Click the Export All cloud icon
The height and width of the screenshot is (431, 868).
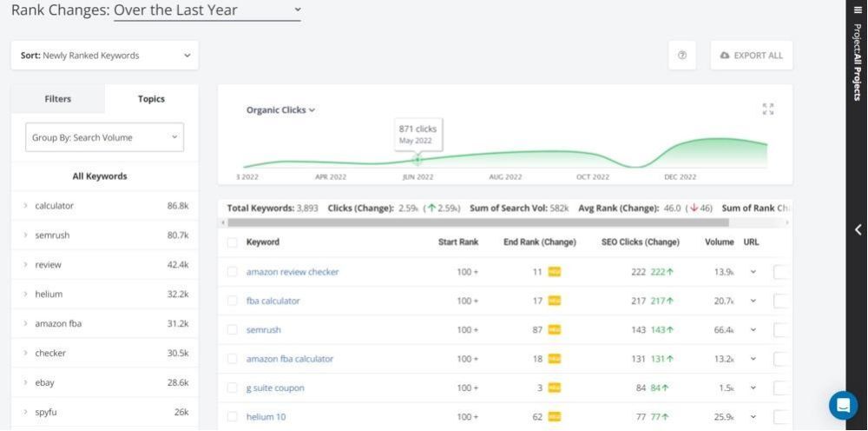click(x=725, y=56)
